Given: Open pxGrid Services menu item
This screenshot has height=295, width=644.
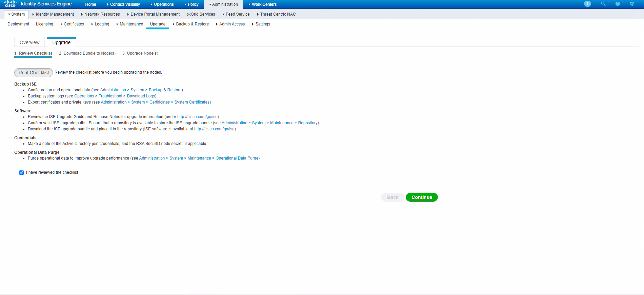Looking at the screenshot, I should (201, 14).
